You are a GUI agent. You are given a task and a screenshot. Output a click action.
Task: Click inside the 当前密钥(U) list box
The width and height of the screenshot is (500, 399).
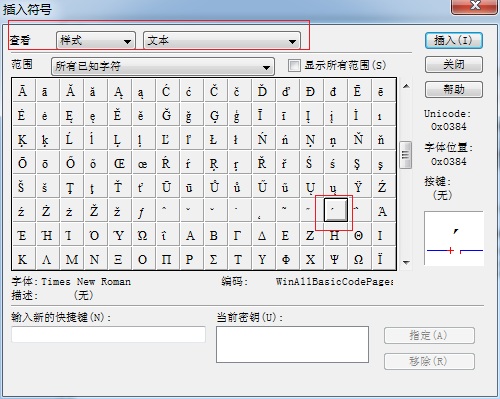coord(292,344)
